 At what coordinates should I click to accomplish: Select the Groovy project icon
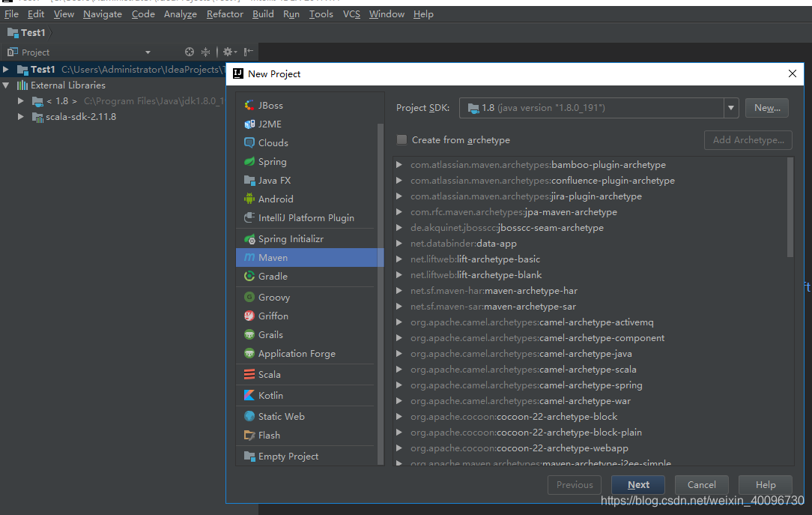pyautogui.click(x=249, y=298)
